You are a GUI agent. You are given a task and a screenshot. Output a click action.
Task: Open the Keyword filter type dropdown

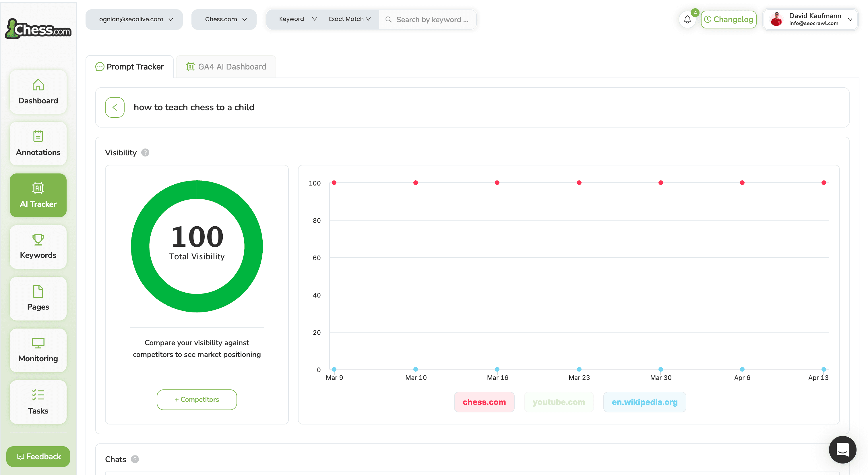tap(298, 19)
